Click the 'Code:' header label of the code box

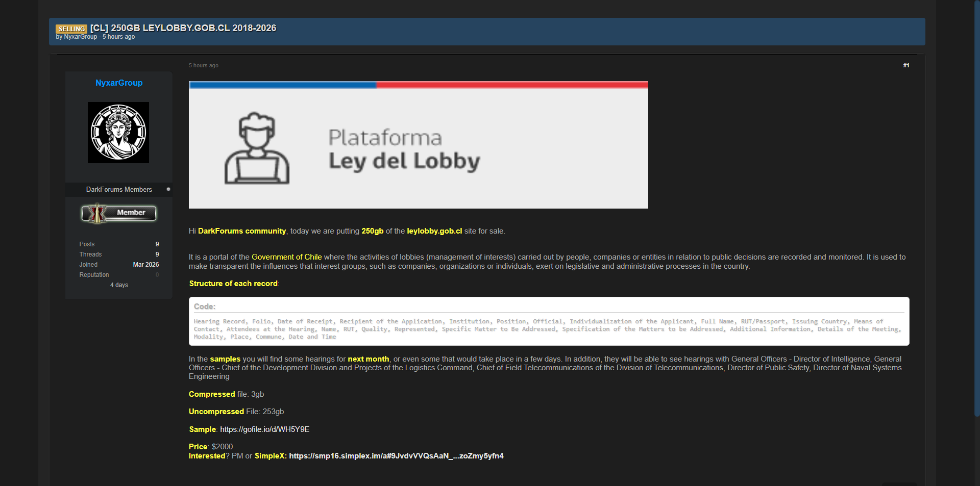click(x=205, y=306)
